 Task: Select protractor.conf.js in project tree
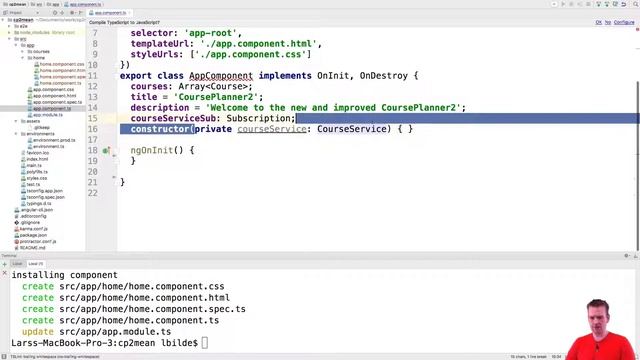click(36, 242)
